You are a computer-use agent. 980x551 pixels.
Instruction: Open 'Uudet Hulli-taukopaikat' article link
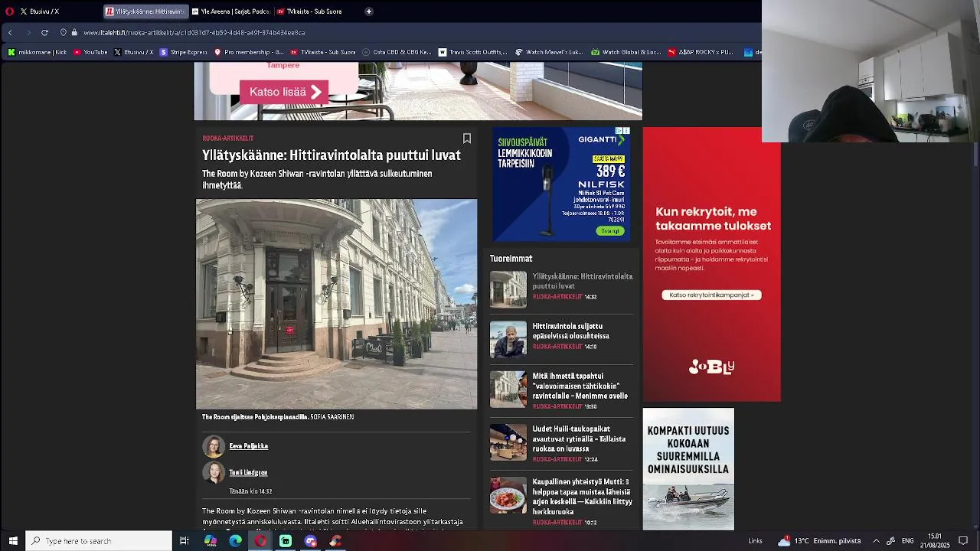(579, 439)
